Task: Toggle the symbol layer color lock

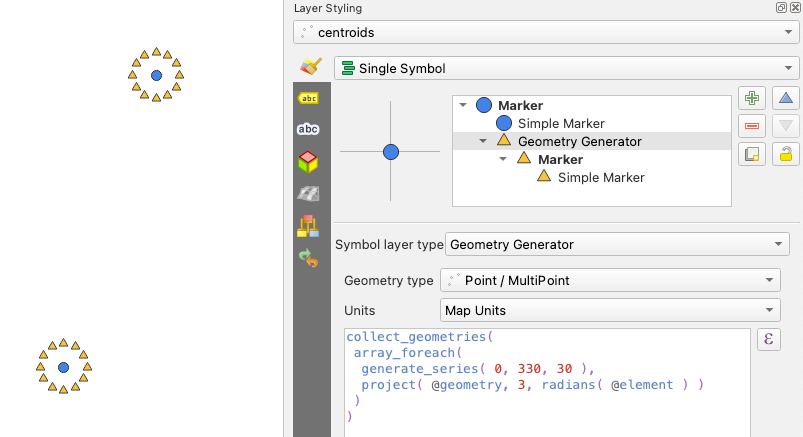Action: (x=786, y=154)
